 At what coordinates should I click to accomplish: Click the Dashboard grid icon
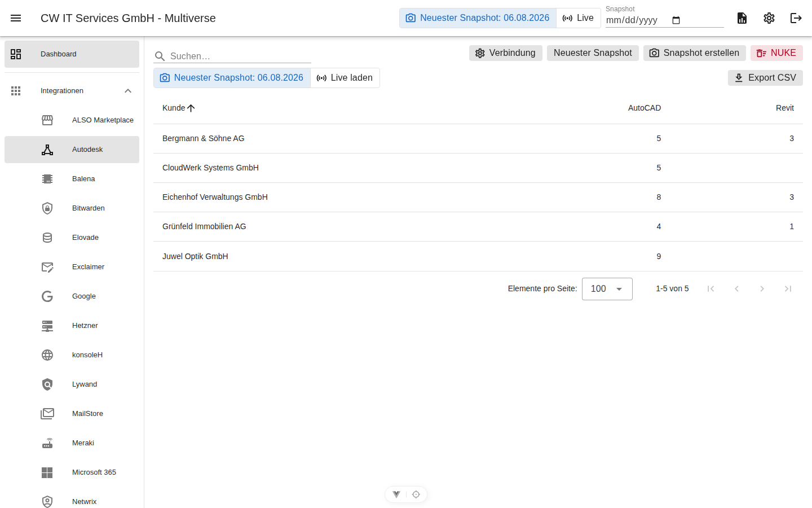tap(16, 54)
